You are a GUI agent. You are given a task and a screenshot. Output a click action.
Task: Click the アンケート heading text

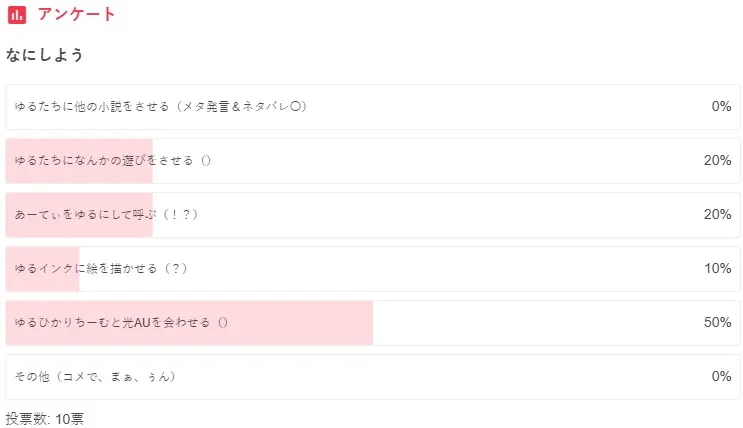coord(77,15)
